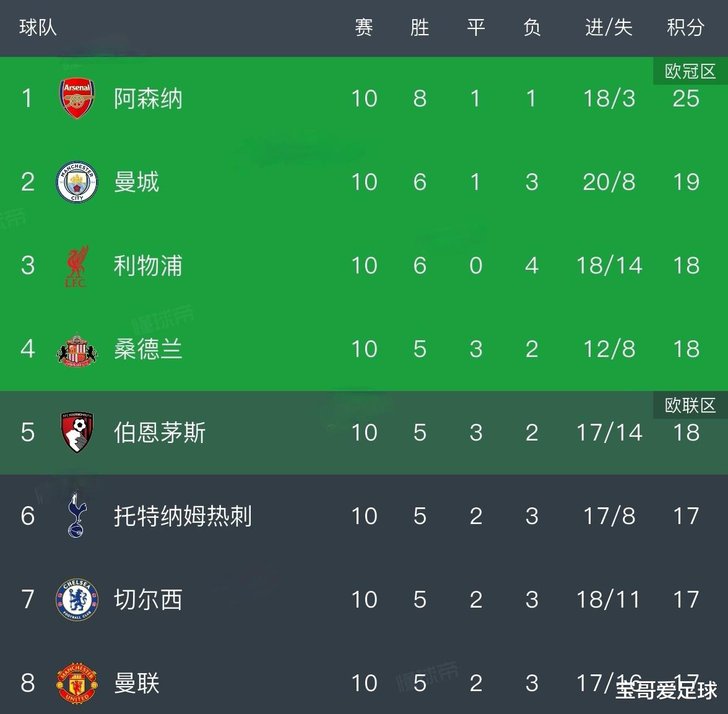Screen dimensions: 728x714
Task: Tap the Tottenham Hotspur cockerel logo
Action: point(77,515)
